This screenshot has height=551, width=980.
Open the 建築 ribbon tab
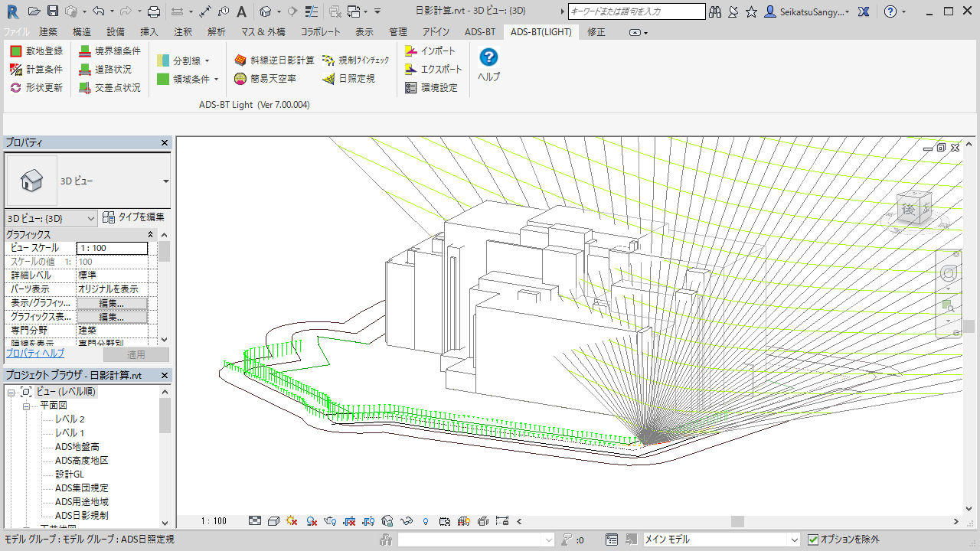[48, 32]
